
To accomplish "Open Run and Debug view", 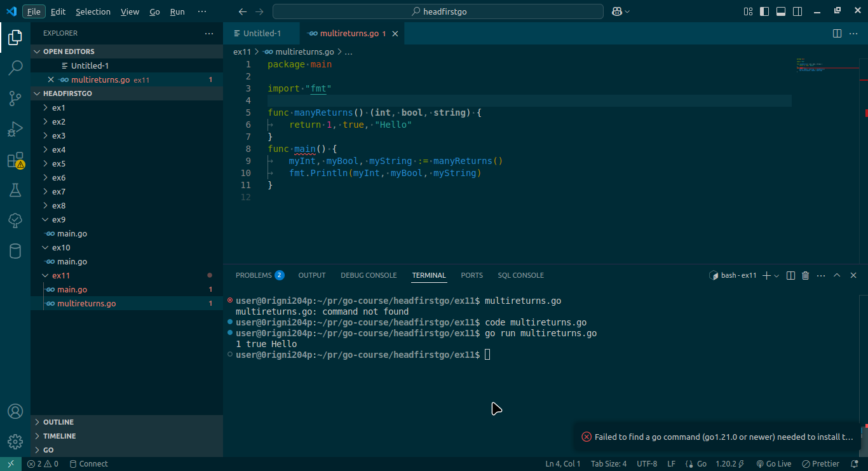I will point(15,129).
